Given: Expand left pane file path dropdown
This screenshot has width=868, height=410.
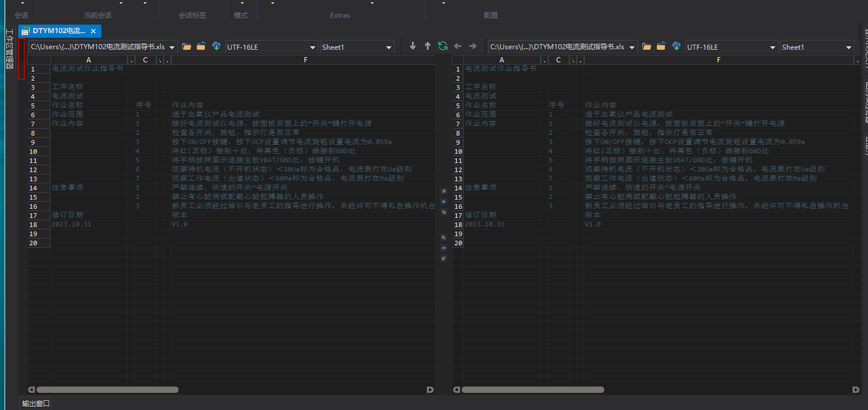Looking at the screenshot, I should pos(172,47).
